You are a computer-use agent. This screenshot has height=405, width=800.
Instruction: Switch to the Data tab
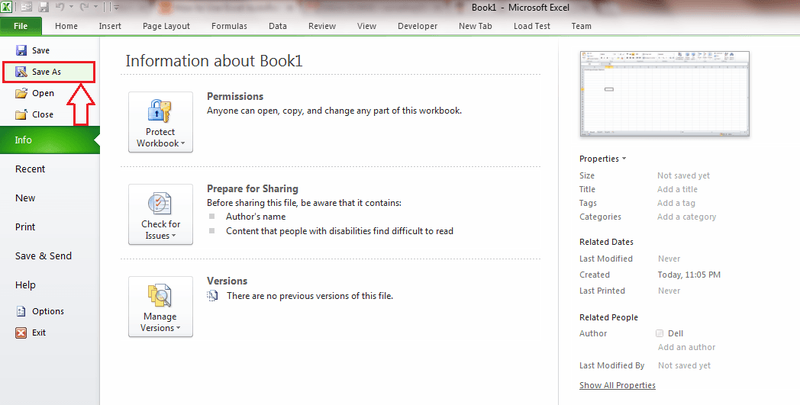[x=278, y=26]
